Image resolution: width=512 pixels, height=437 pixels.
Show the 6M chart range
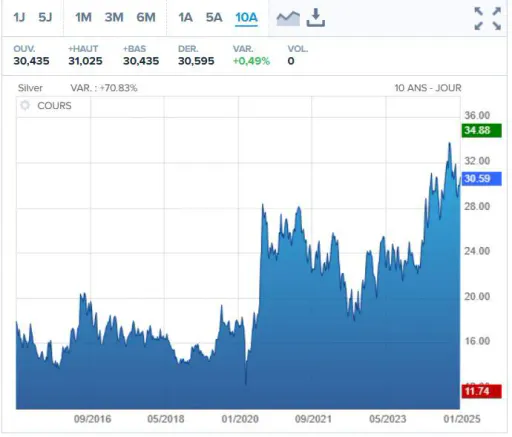(146, 17)
